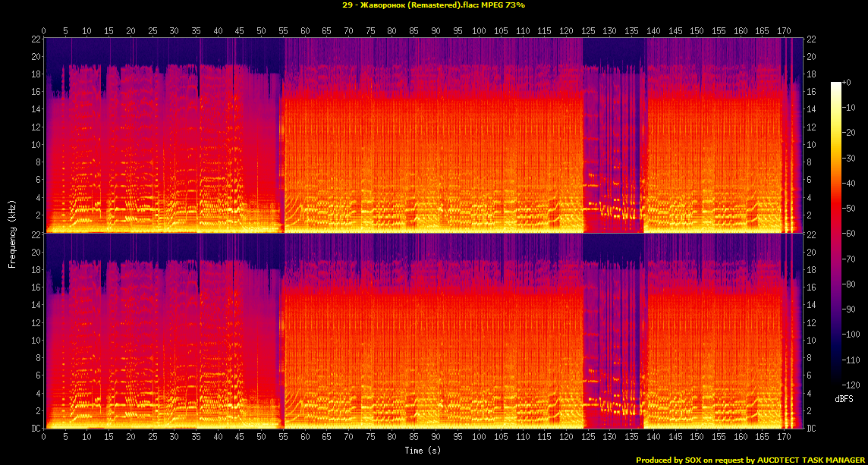Click the 'Produced by SOX' credit text
The width and height of the screenshot is (868, 465).
coord(669,460)
